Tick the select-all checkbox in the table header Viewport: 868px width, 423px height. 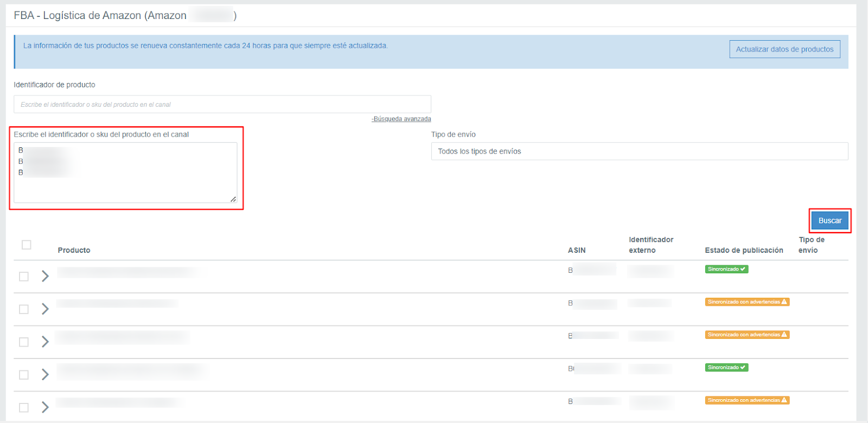pyautogui.click(x=26, y=245)
